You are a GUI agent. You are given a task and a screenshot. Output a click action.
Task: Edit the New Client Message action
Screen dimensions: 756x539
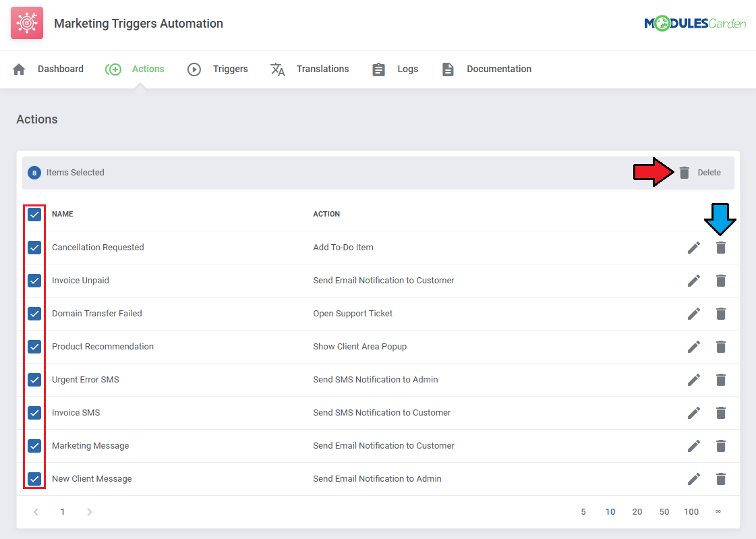click(x=694, y=479)
